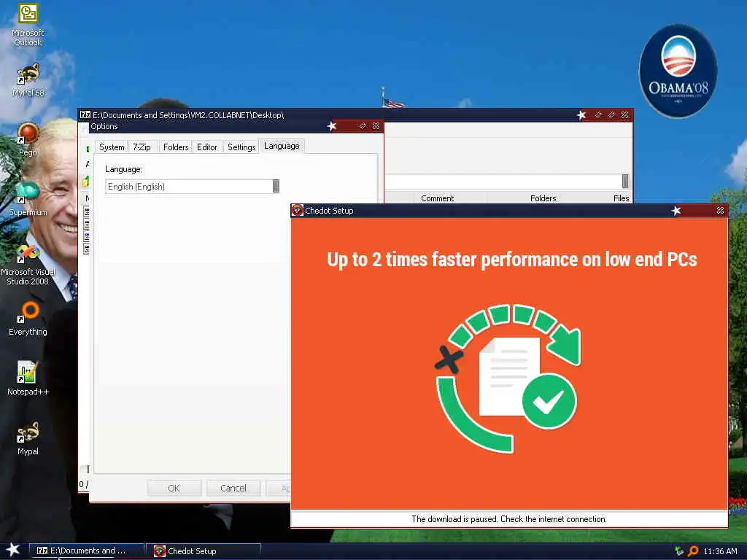Click the 7z icon in file manager title bar
The width and height of the screenshot is (747, 560).
(85, 114)
